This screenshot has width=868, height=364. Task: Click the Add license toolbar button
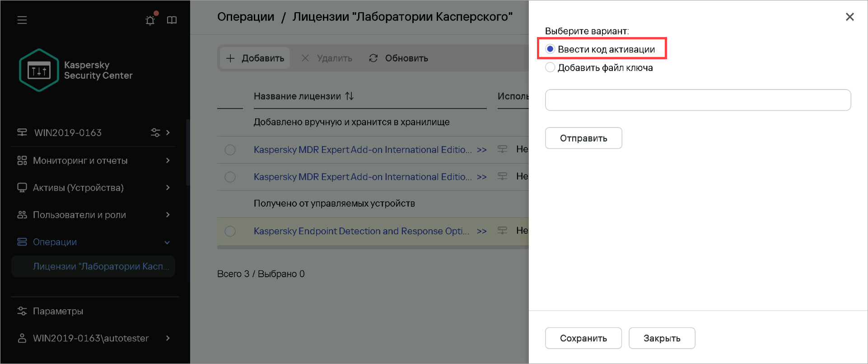255,58
